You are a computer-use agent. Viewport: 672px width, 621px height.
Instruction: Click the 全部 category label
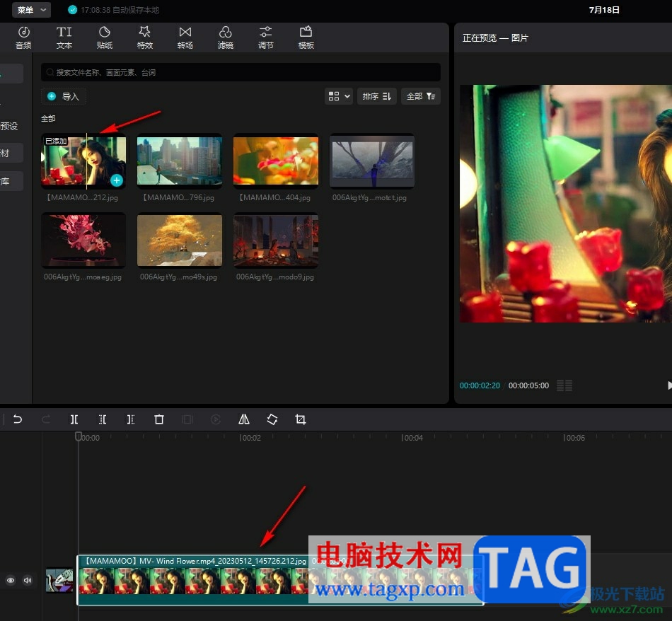[48, 118]
